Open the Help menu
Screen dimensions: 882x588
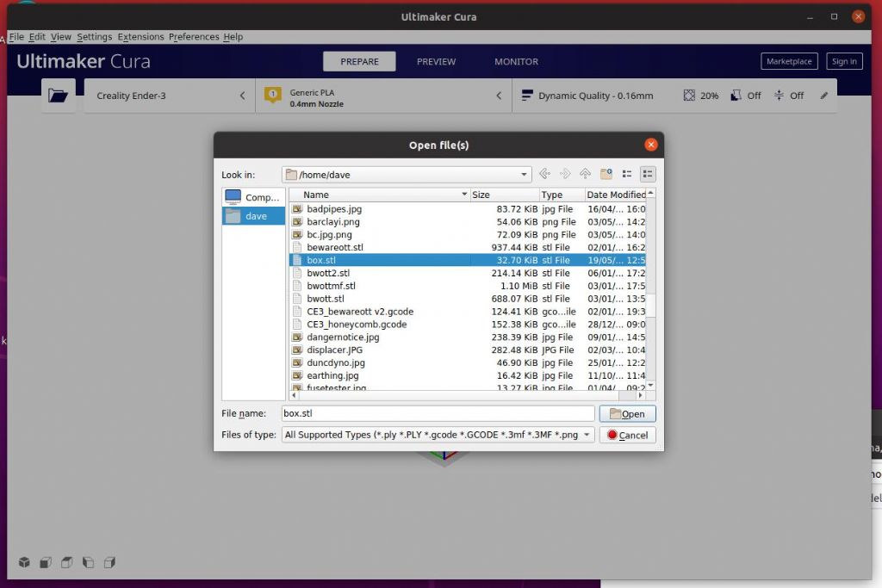click(233, 36)
